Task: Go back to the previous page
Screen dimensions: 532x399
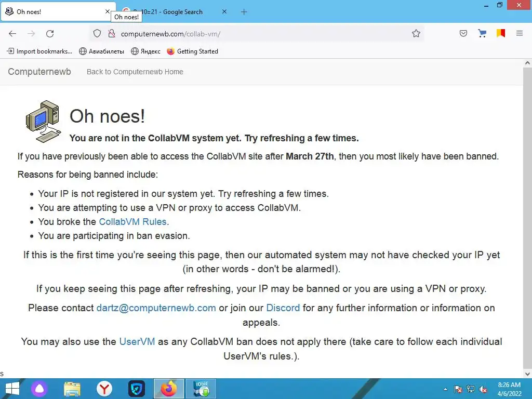Action: pyautogui.click(x=12, y=34)
